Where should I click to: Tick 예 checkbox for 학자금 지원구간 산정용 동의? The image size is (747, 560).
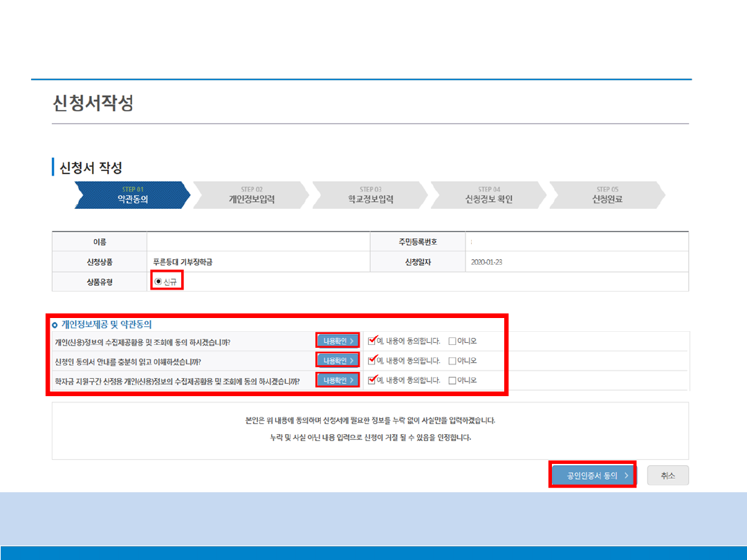click(x=373, y=380)
